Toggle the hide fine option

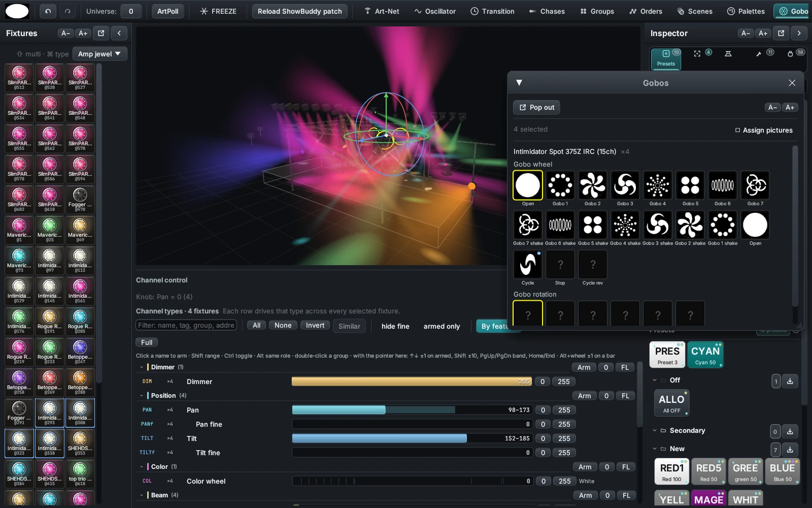395,326
